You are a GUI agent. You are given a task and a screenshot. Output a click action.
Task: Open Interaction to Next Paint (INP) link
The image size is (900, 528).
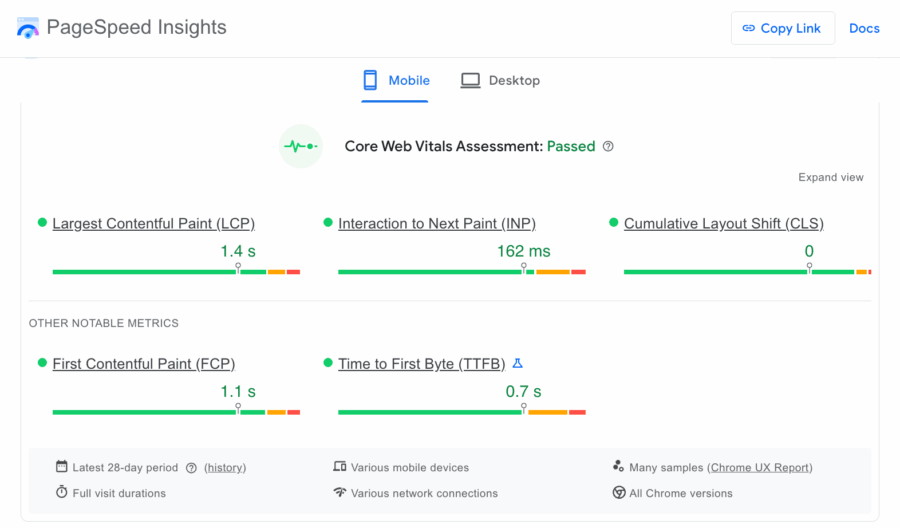point(437,223)
